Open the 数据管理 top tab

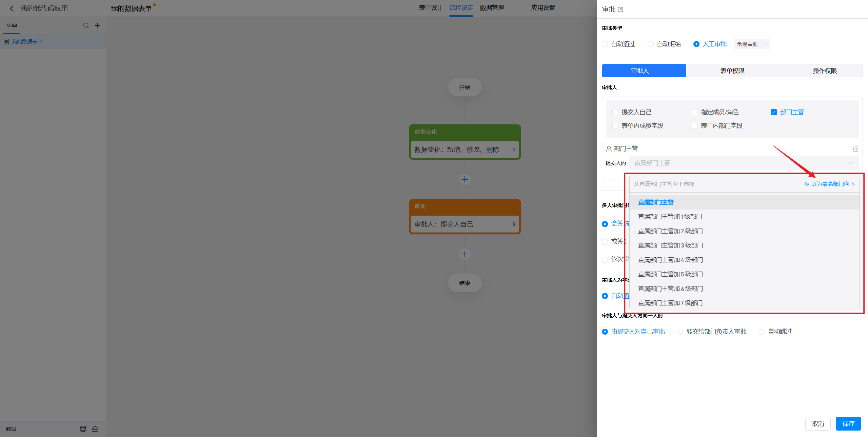492,8
